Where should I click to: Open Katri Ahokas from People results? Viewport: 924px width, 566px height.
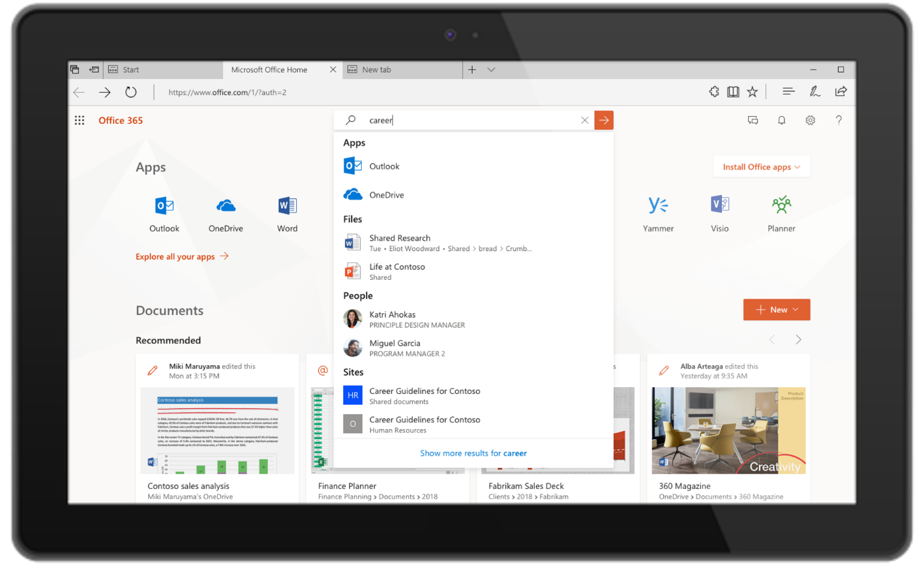pyautogui.click(x=392, y=319)
